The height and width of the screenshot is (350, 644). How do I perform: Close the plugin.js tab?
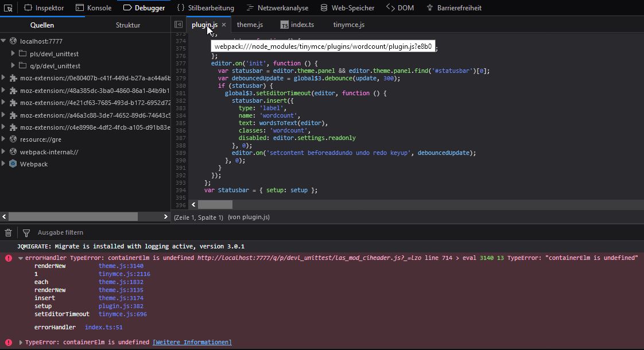[224, 25]
